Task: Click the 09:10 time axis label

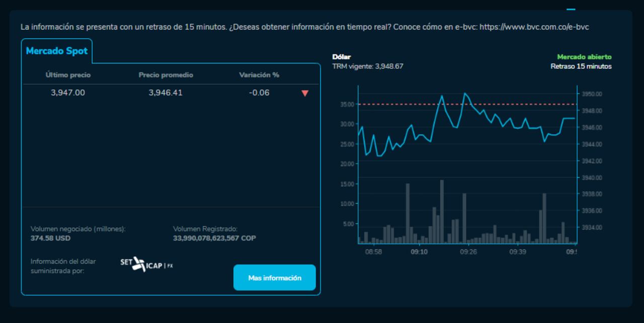Action: pyautogui.click(x=419, y=252)
